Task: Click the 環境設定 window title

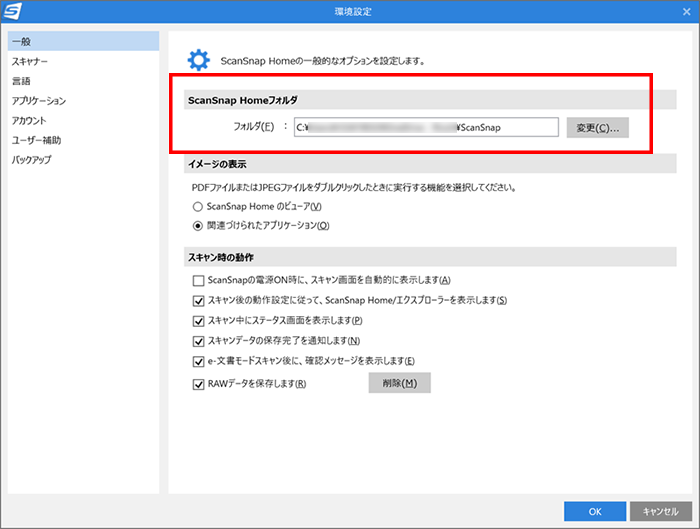Action: 353,12
